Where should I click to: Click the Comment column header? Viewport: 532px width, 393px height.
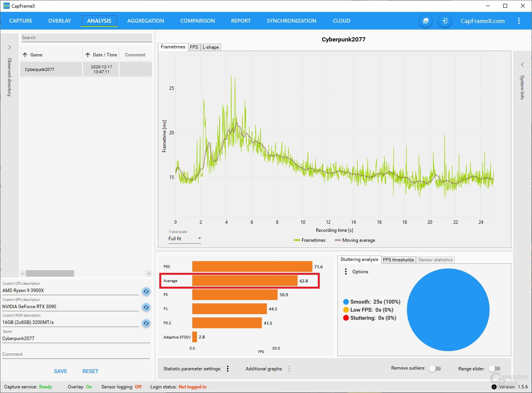(x=135, y=55)
